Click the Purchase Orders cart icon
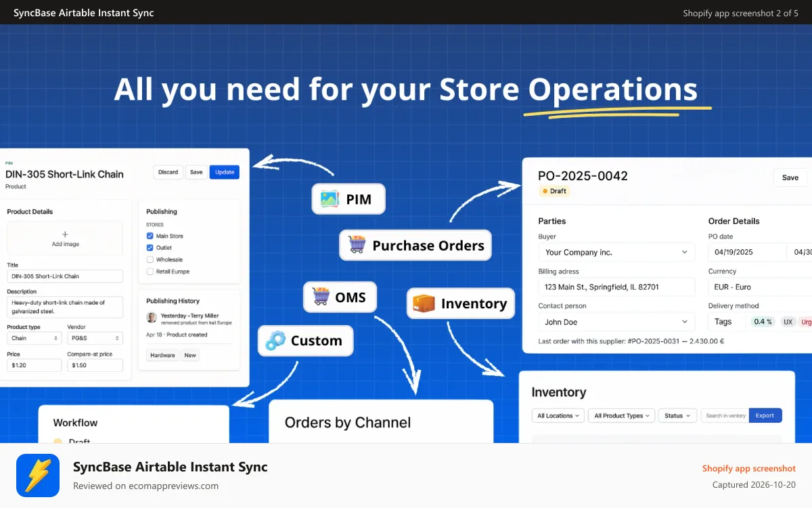This screenshot has height=508, width=812. tap(357, 245)
